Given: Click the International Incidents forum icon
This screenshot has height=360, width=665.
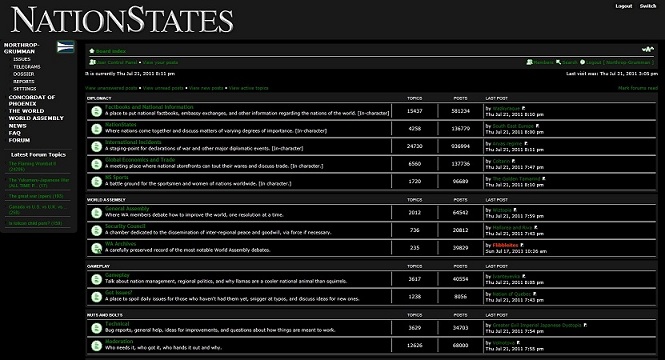Looking at the screenshot, I should [96, 146].
